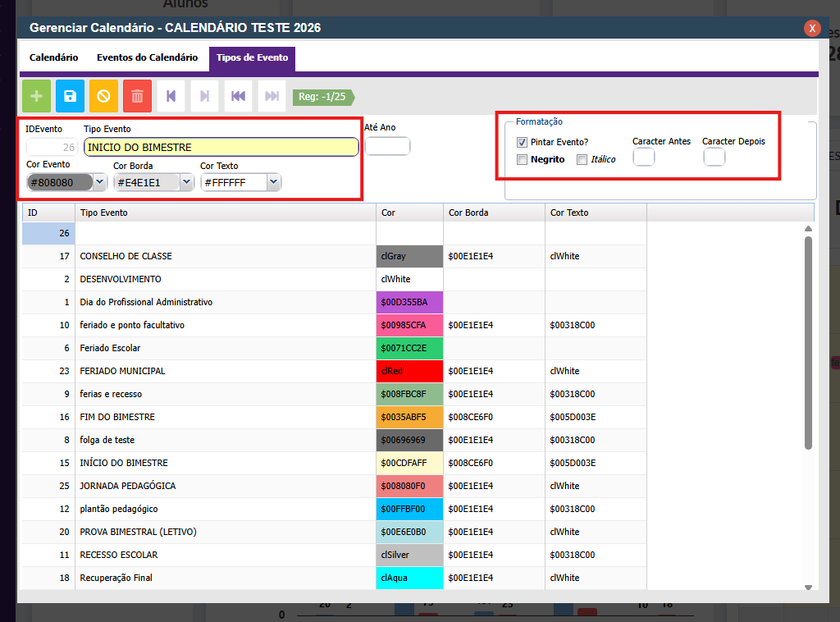Switch to the Calendário tab
Image resolution: width=840 pixels, height=622 pixels.
pos(54,58)
